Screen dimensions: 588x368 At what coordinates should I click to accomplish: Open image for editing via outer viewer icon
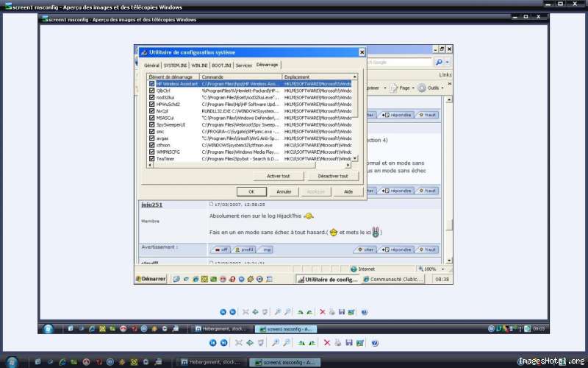(x=360, y=343)
